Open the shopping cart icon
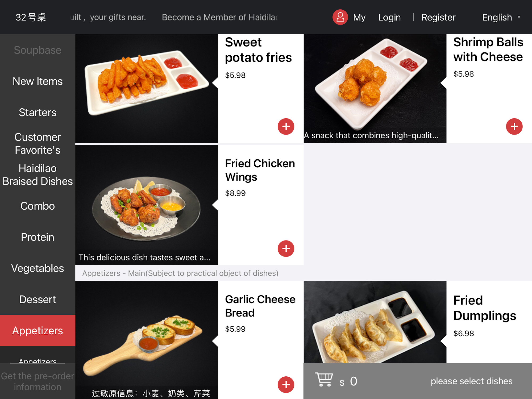Image resolution: width=532 pixels, height=399 pixels. (324, 380)
